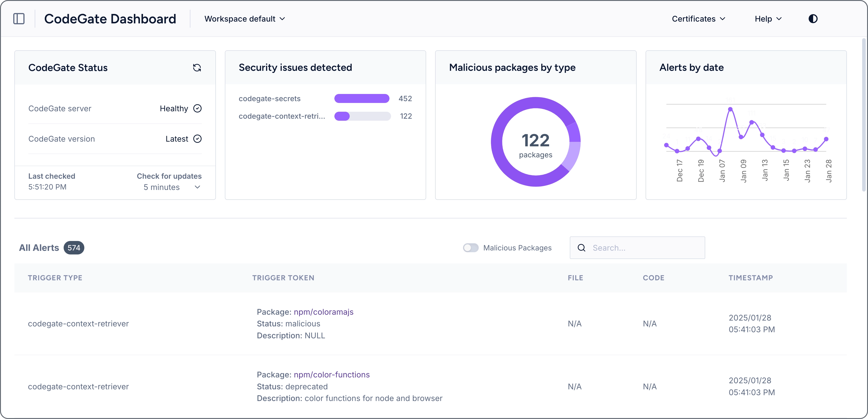Click the CODE column header
This screenshot has width=868, height=419.
coord(653,278)
